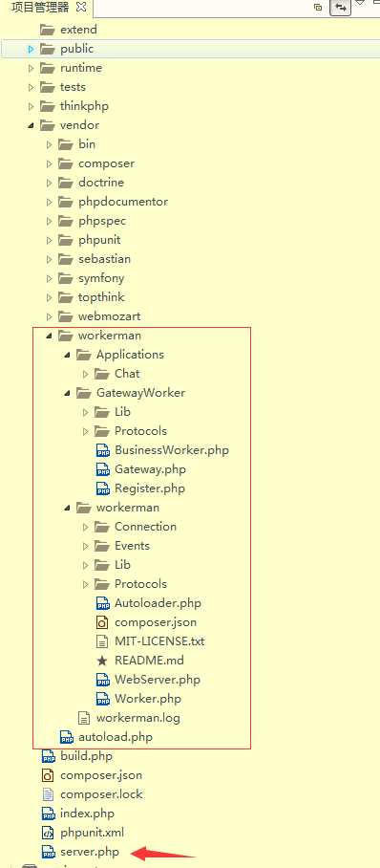
Task: Click the Collapse All icon in panel toolbar
Action: (318, 8)
